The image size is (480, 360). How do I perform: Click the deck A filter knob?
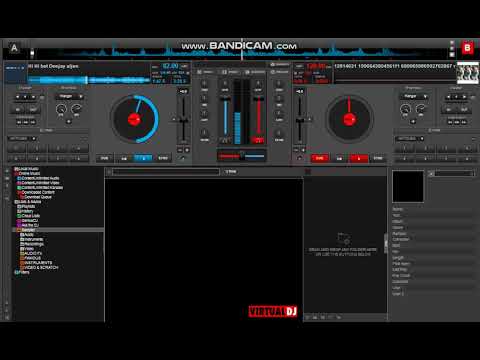pyautogui.click(x=204, y=133)
